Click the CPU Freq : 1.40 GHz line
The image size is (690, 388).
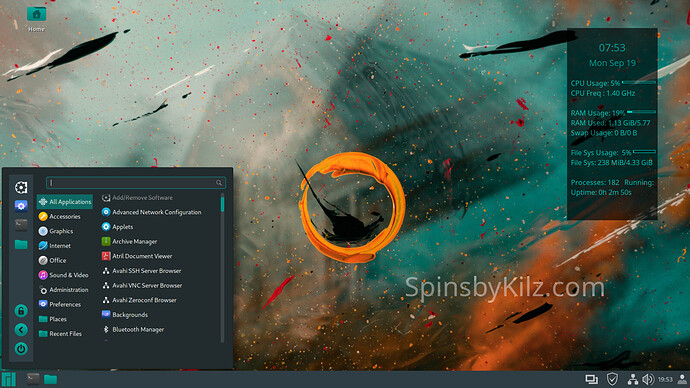point(603,93)
